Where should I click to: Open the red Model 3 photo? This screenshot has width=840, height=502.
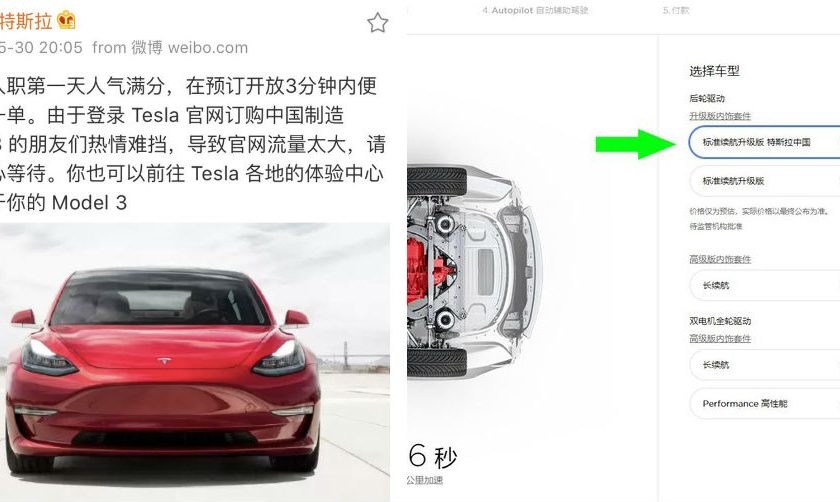195,362
